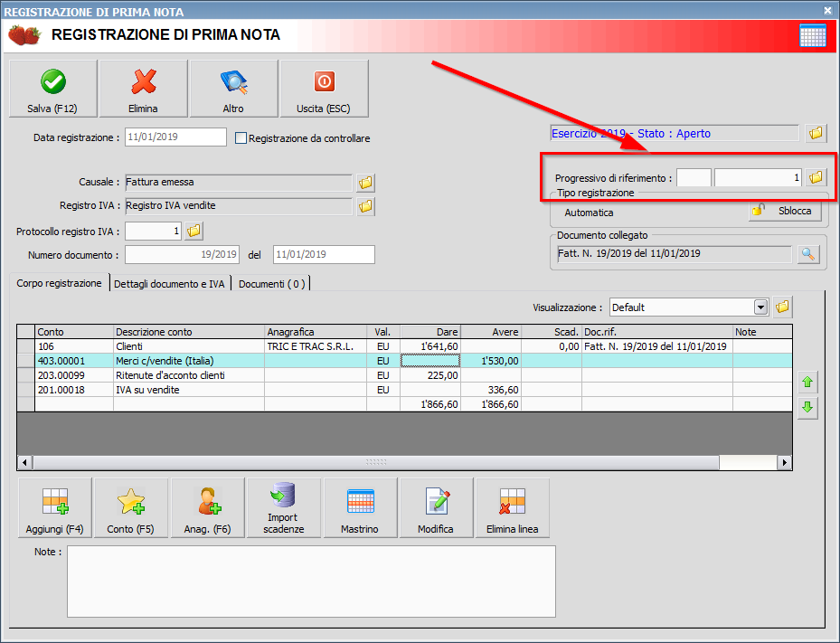Screen dimensions: 840x643
Task: Expand the Visualizzazione Default dropdown
Action: [760, 307]
